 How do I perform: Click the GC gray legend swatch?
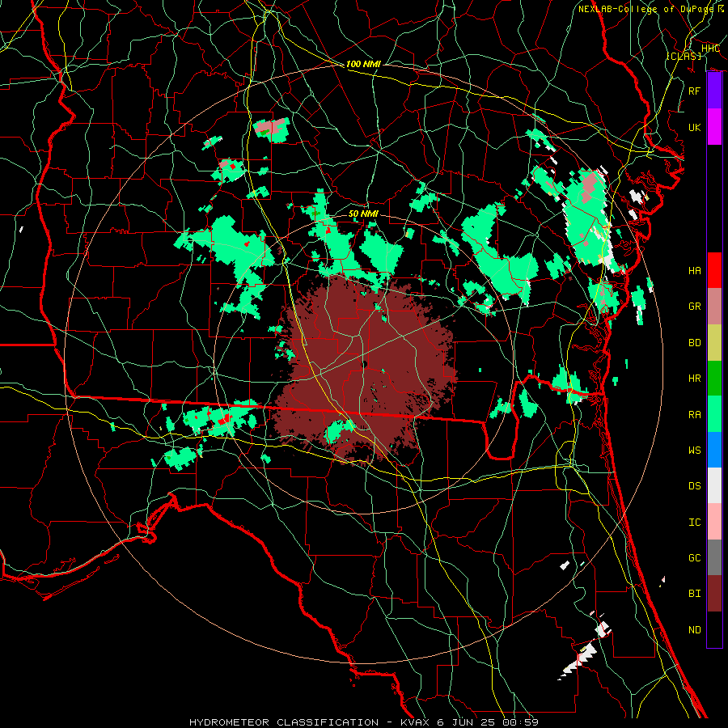point(714,557)
